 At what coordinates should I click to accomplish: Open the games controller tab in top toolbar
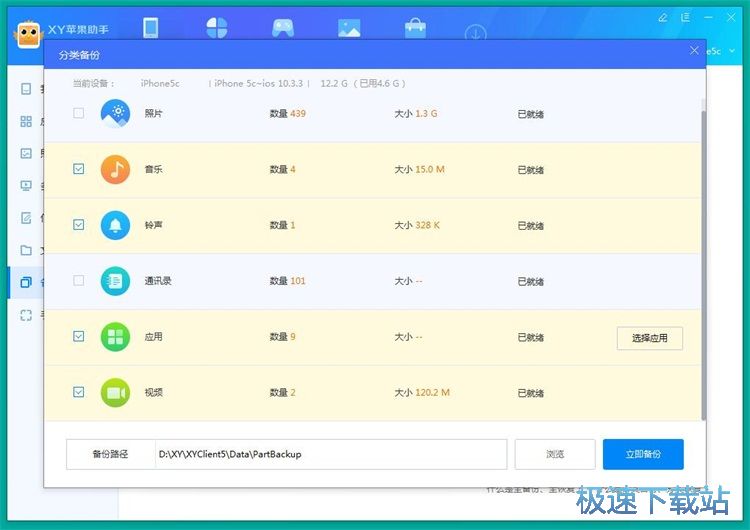point(282,28)
